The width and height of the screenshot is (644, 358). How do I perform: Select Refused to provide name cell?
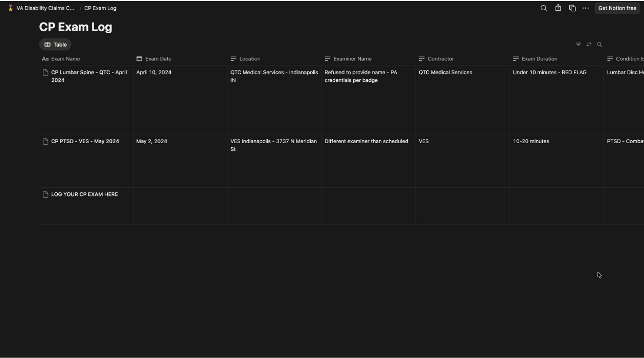368,100
